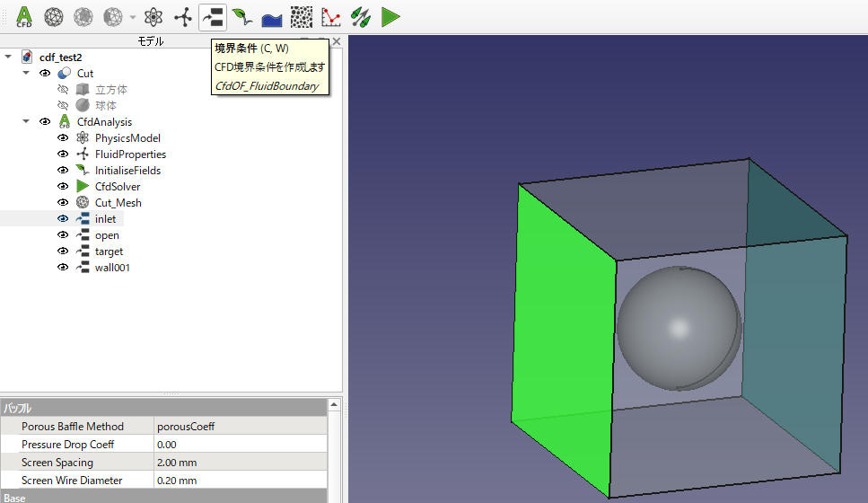Image resolution: width=868 pixels, height=503 pixels.
Task: Toggle visibility of wall001
Action: pyautogui.click(x=63, y=268)
